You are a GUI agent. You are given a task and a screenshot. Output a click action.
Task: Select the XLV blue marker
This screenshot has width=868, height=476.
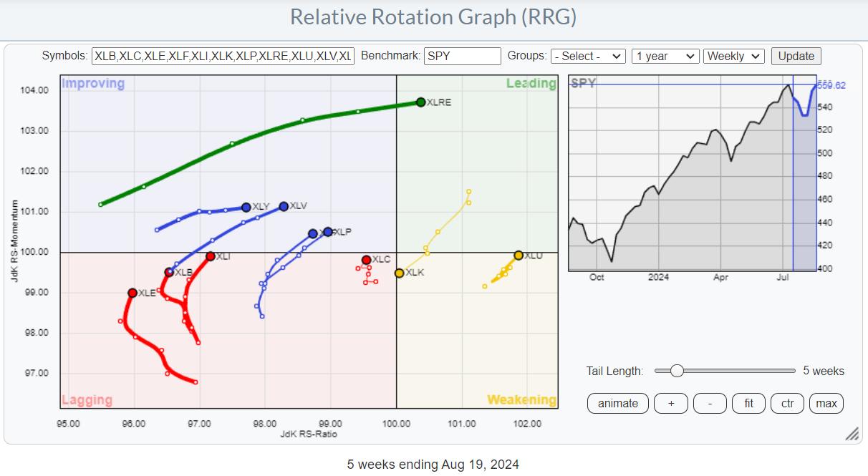[x=284, y=206]
